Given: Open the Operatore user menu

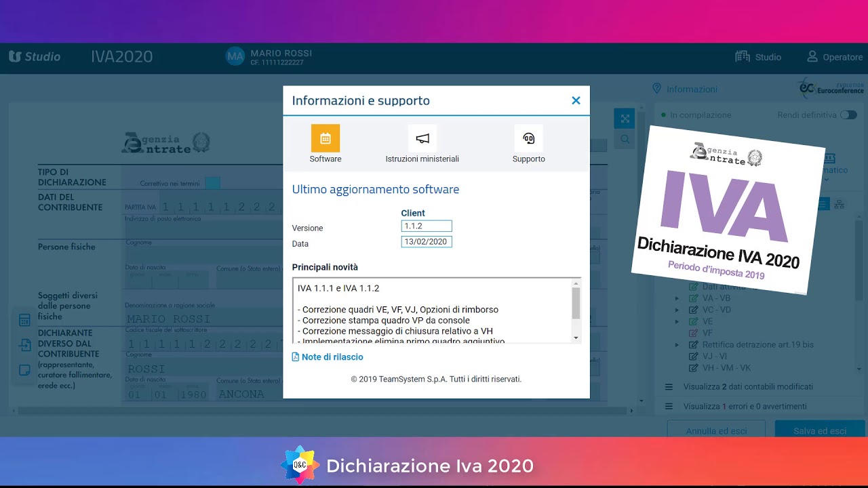Looking at the screenshot, I should click(x=835, y=57).
